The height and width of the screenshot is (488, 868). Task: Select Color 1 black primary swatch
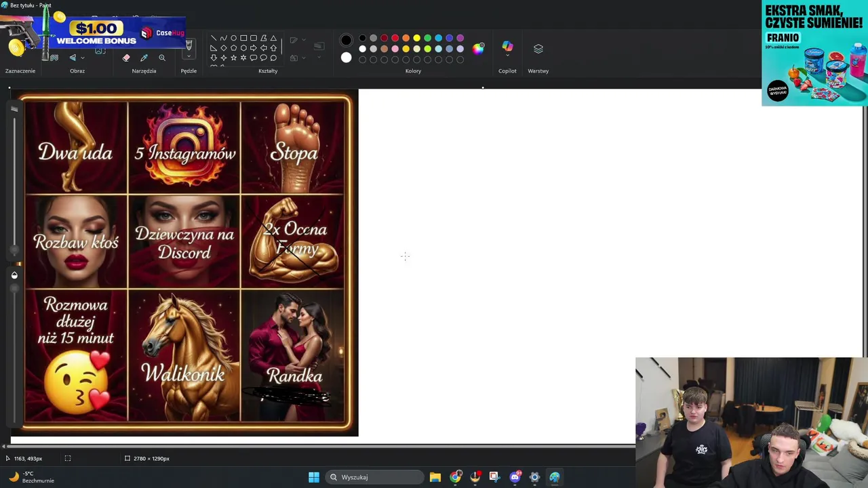tap(347, 40)
